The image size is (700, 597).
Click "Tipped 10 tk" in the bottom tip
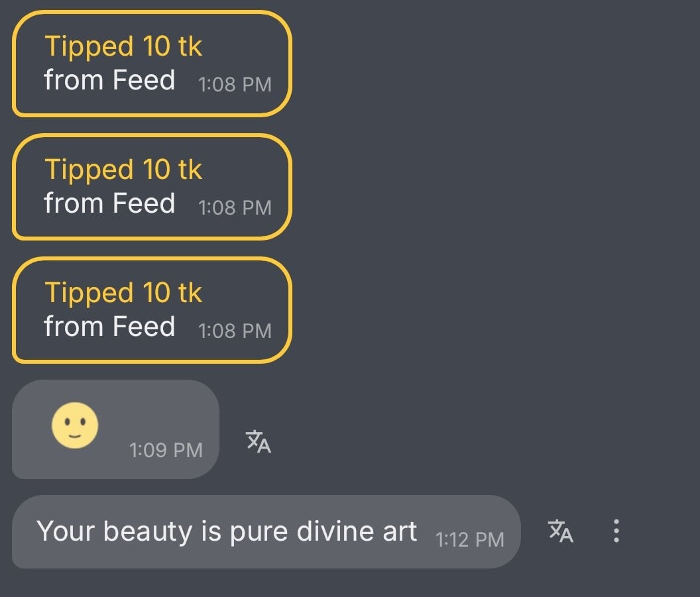(123, 293)
